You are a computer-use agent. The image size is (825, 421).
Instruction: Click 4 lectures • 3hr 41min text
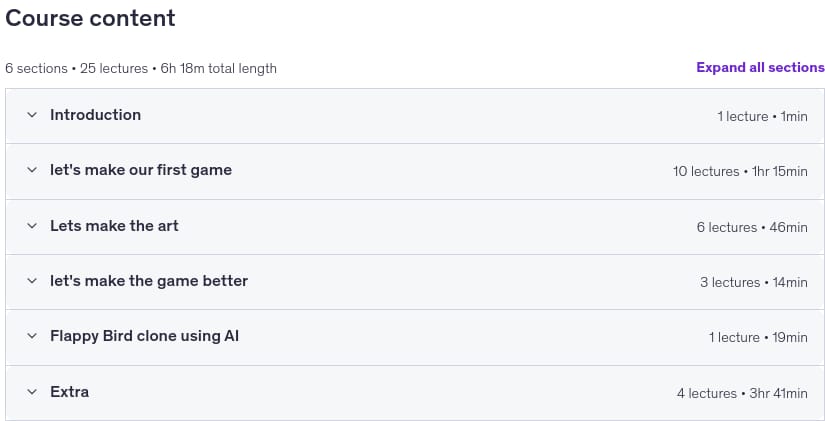click(x=742, y=394)
